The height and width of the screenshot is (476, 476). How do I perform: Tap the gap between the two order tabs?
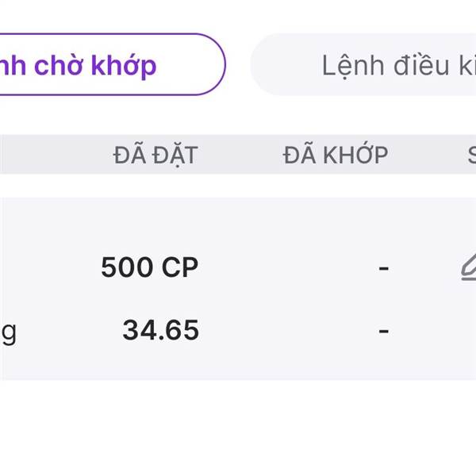238,65
